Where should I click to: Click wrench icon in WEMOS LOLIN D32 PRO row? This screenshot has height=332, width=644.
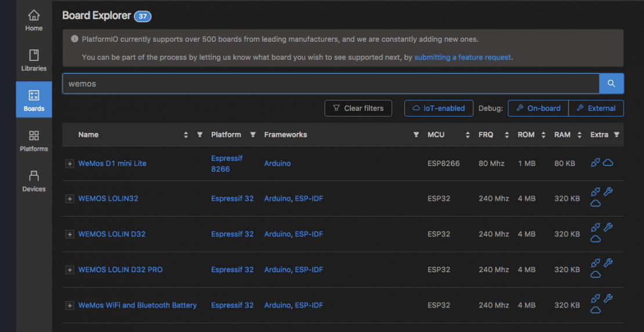coord(608,263)
